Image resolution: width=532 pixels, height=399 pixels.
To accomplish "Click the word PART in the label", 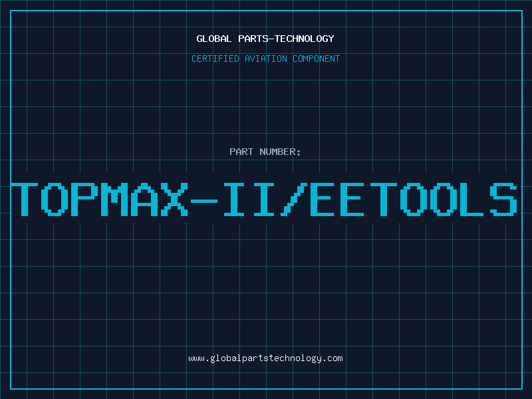I will (x=241, y=152).
